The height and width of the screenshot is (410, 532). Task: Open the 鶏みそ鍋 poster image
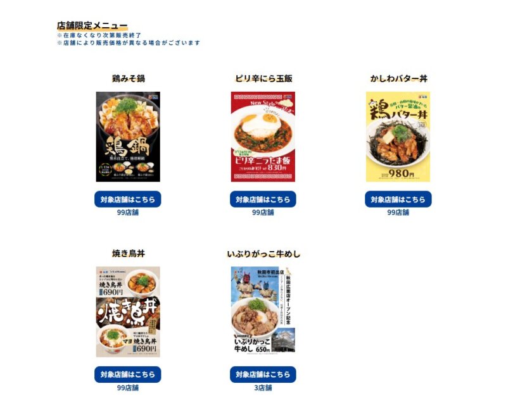pyautogui.click(x=128, y=137)
